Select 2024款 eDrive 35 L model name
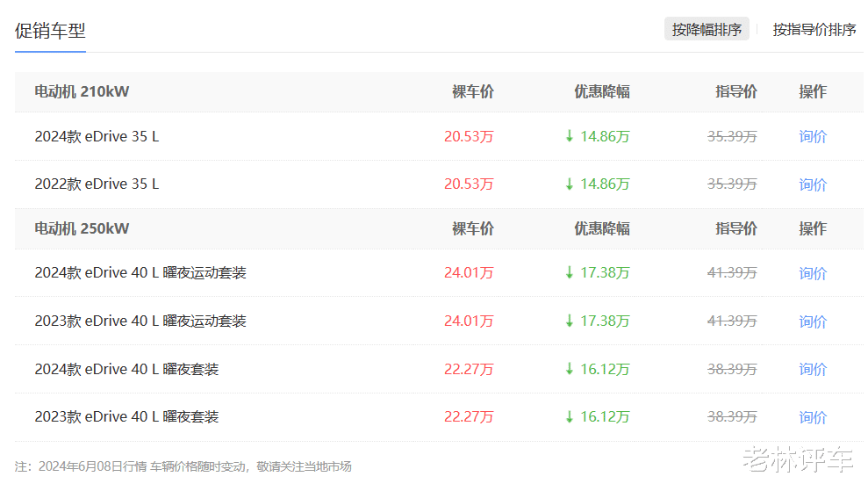 click(97, 136)
